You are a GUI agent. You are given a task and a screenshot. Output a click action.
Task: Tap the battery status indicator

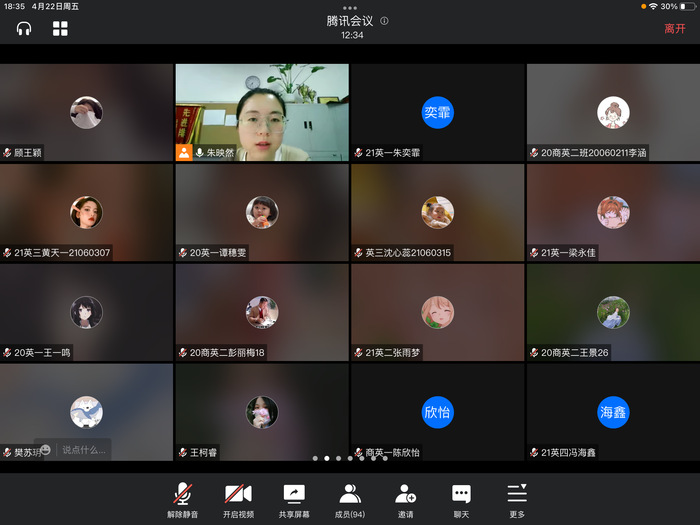click(686, 6)
